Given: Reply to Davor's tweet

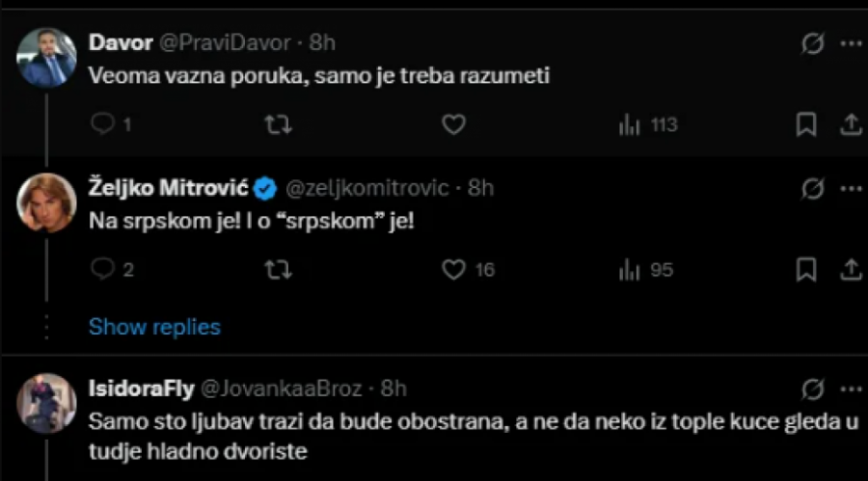Looking at the screenshot, I should 103,124.
